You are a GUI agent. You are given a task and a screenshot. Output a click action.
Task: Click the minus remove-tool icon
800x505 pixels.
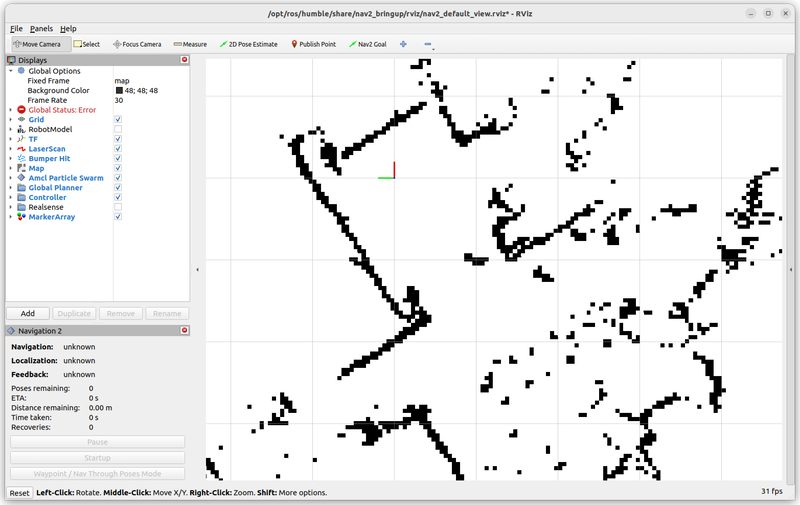tap(428, 44)
